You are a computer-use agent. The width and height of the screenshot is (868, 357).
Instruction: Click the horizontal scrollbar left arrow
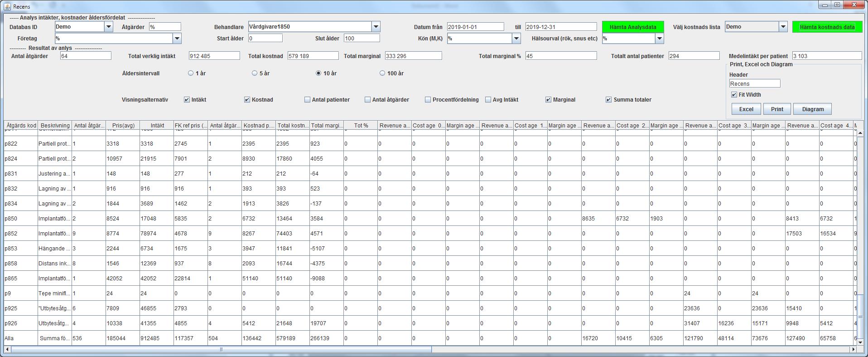(7, 349)
